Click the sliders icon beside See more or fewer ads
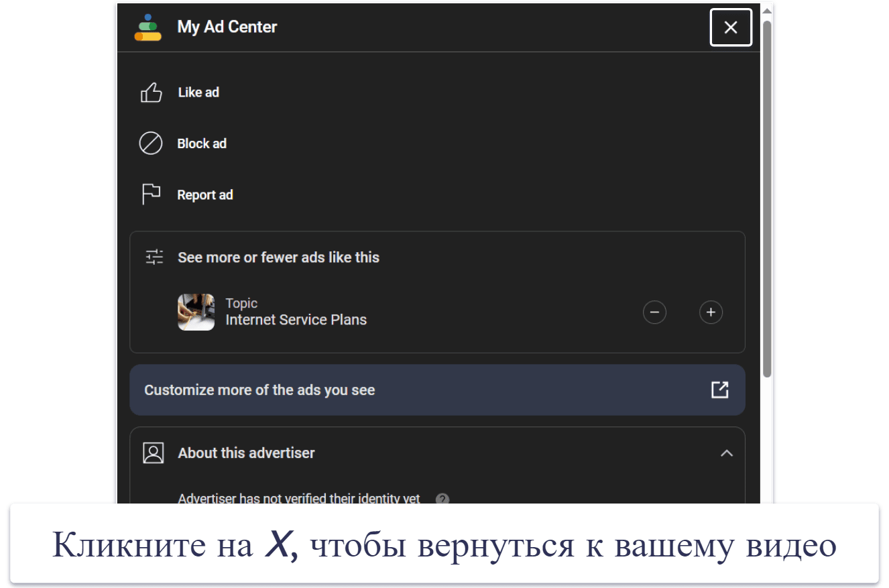889x588 pixels. click(154, 257)
